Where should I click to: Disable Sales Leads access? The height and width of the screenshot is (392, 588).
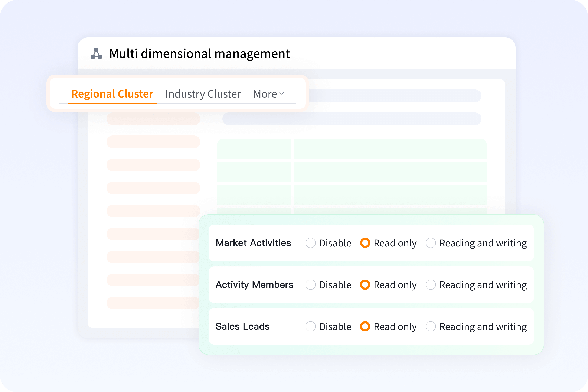[x=310, y=327]
